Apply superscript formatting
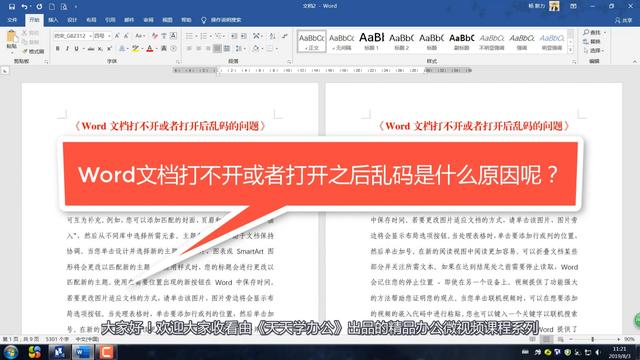 pos(109,49)
